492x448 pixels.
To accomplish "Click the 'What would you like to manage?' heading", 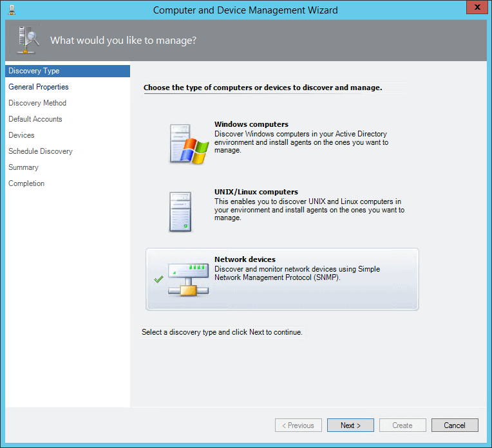I will point(123,41).
